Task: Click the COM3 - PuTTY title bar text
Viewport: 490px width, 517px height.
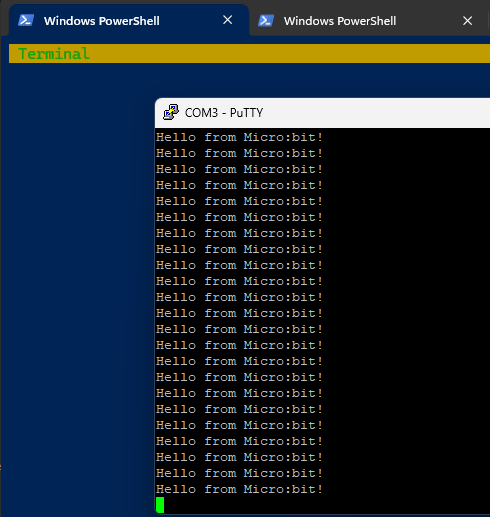Action: click(x=224, y=113)
